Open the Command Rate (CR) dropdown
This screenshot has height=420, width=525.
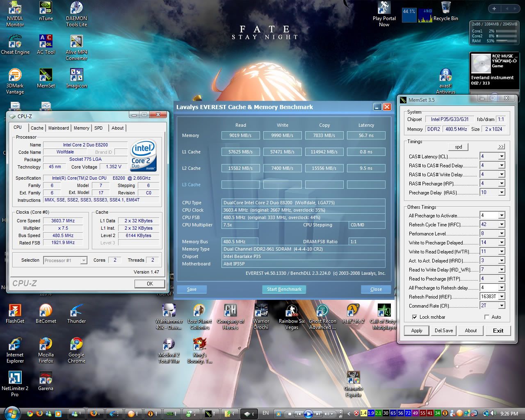coord(501,306)
